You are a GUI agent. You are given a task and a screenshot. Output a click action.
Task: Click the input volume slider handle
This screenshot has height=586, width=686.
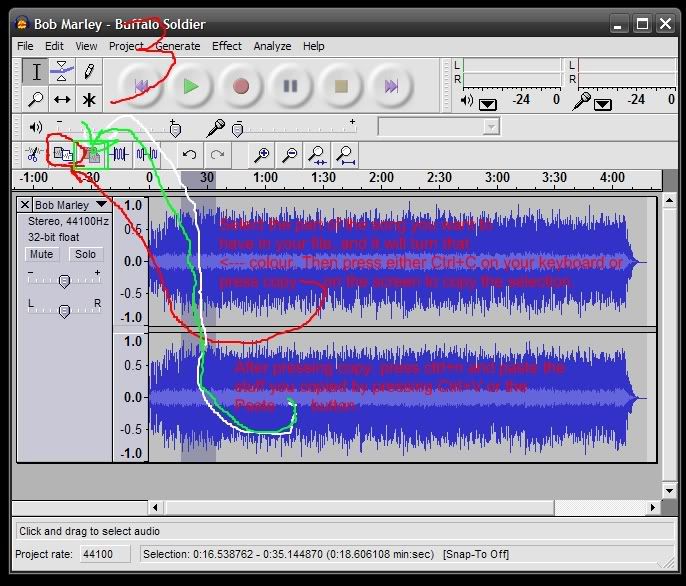(238, 130)
